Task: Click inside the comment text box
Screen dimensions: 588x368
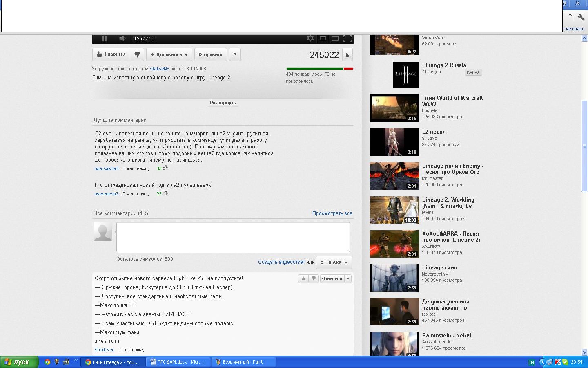Action: pos(233,237)
